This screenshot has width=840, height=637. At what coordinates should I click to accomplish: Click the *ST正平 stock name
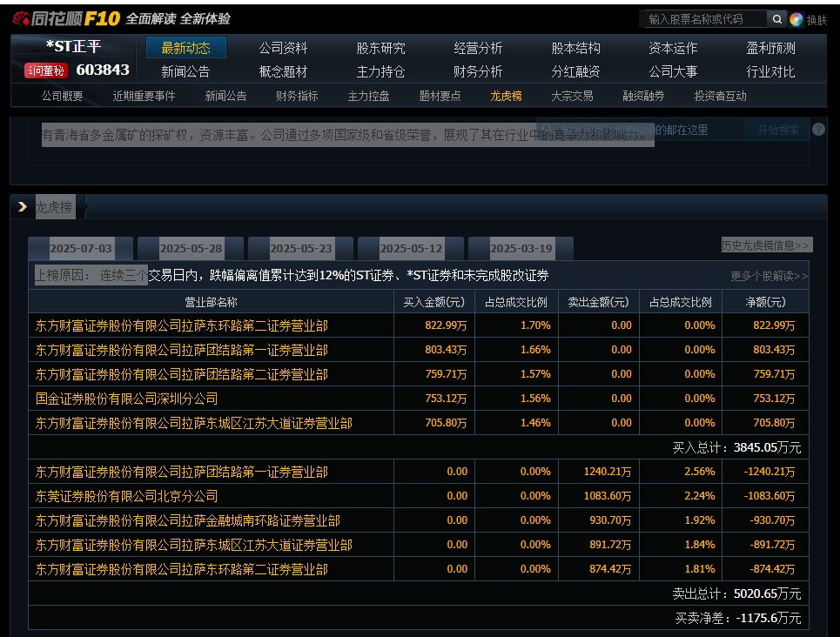[73, 47]
